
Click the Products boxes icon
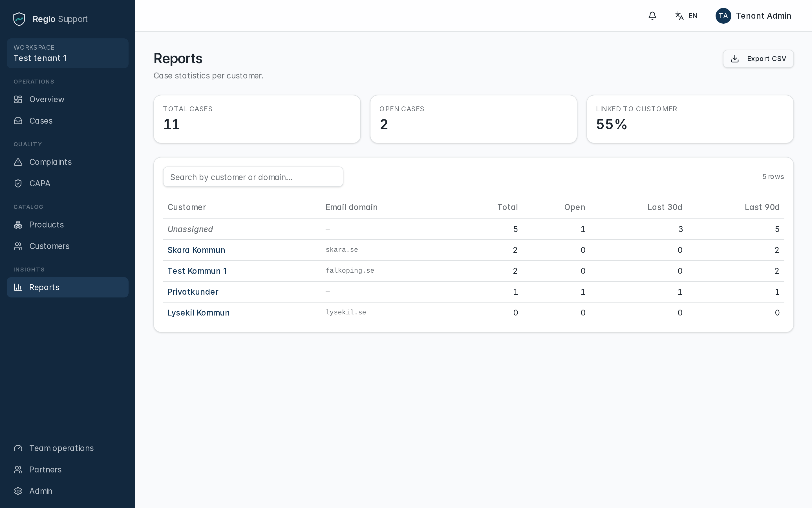coord(18,225)
